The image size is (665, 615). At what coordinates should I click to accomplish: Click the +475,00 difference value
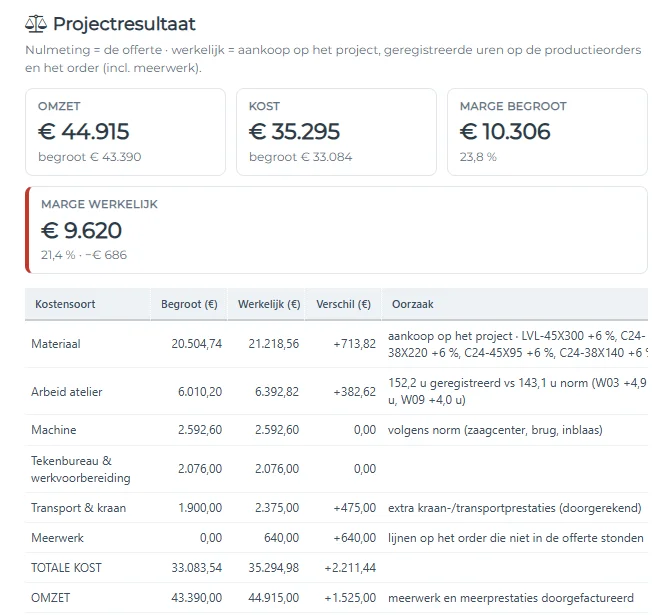pos(355,508)
